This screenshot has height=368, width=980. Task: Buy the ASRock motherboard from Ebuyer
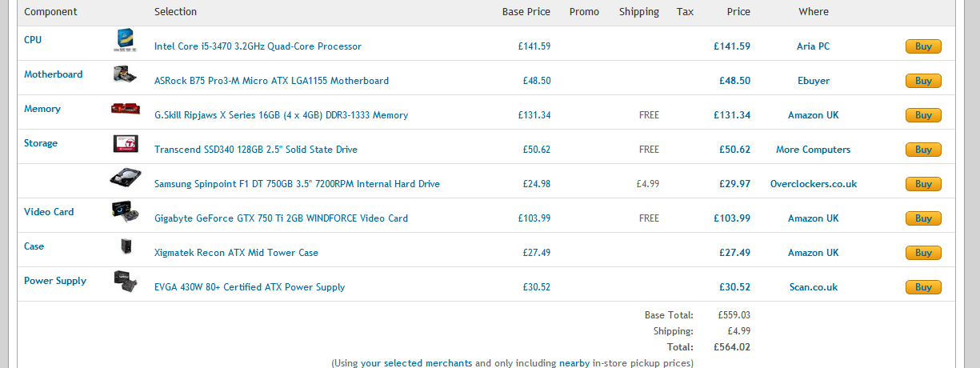point(923,81)
